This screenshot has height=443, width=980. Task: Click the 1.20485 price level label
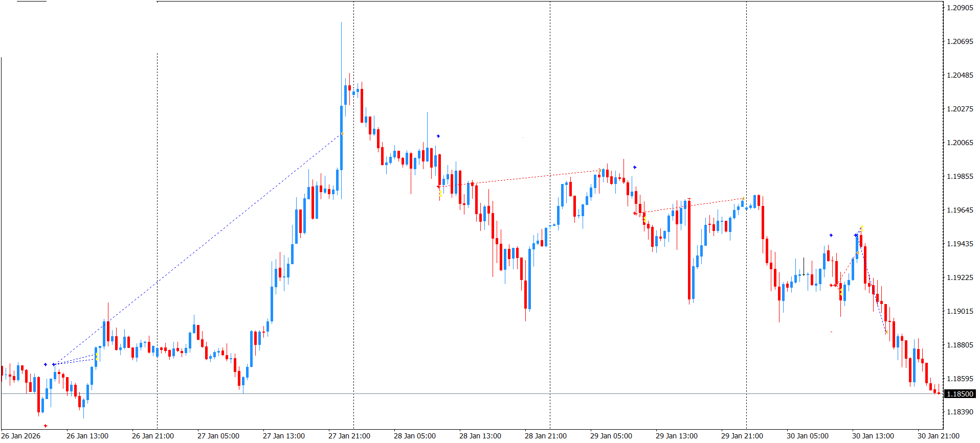(960, 75)
